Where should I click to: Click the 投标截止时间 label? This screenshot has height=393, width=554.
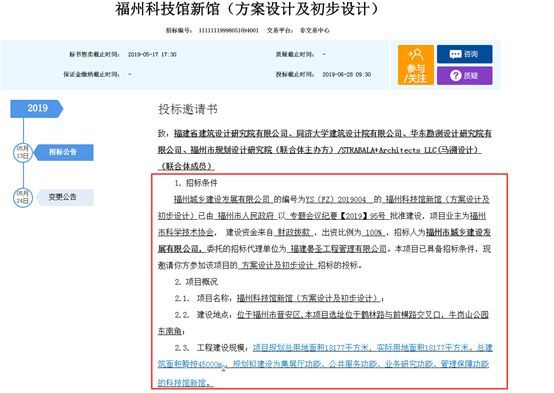click(295, 75)
